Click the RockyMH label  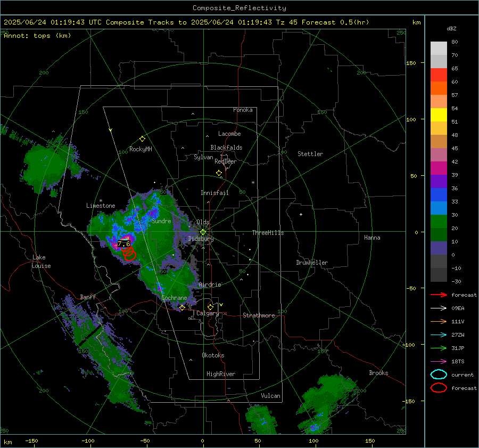pyautogui.click(x=141, y=149)
